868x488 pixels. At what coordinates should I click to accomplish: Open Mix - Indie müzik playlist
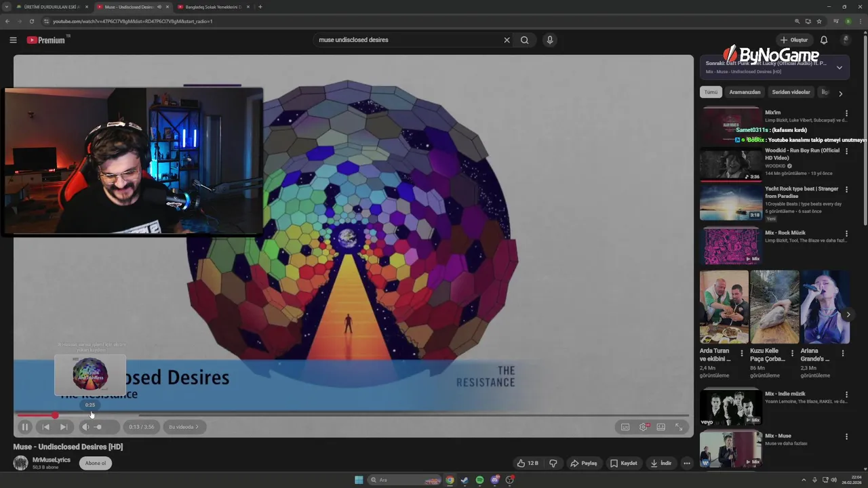731,407
